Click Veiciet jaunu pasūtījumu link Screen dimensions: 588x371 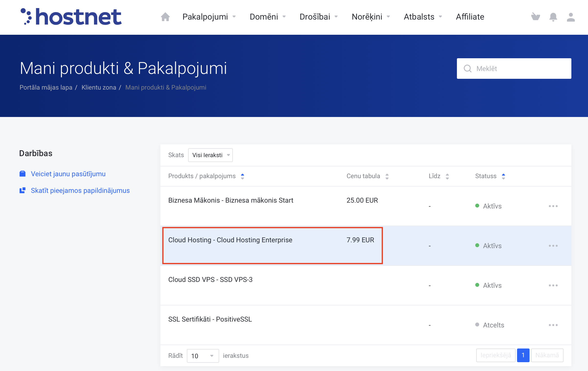[68, 174]
